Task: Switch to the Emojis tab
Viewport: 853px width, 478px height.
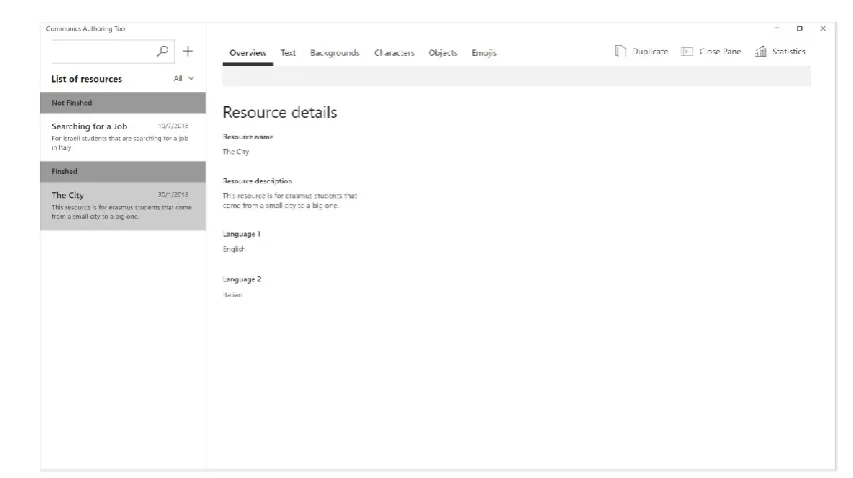Action: (x=484, y=53)
